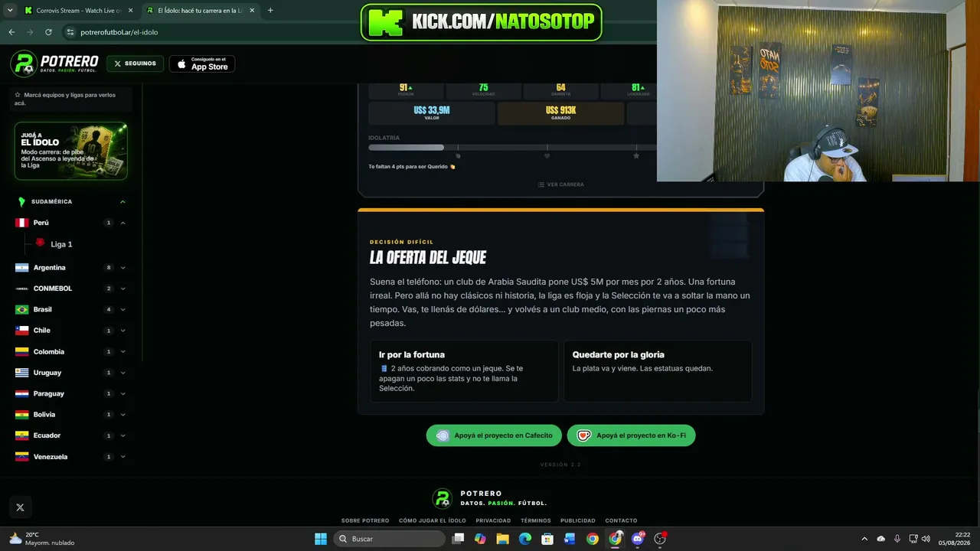This screenshot has height=551, width=980.
Task: Click the Colombia flag icon
Action: point(21,352)
